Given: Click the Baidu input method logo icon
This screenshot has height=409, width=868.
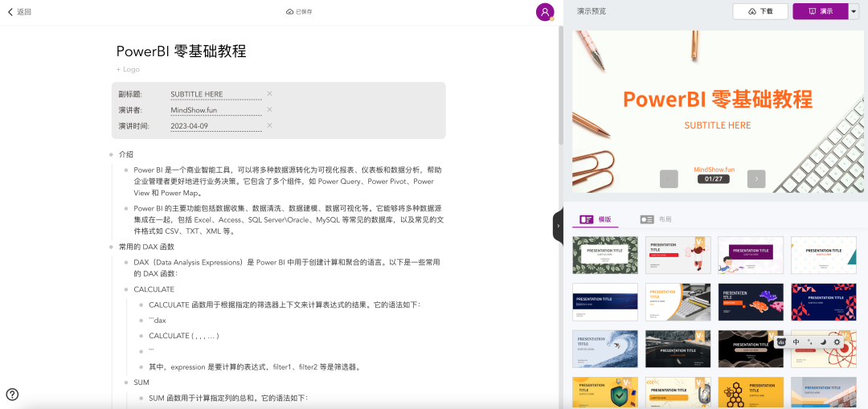Looking at the screenshot, I should [x=782, y=342].
